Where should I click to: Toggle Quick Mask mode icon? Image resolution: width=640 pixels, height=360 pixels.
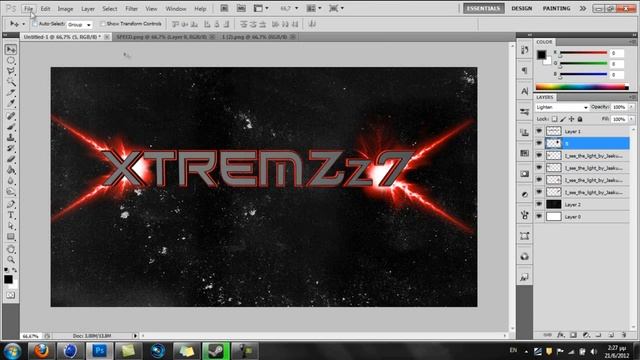click(x=11, y=295)
